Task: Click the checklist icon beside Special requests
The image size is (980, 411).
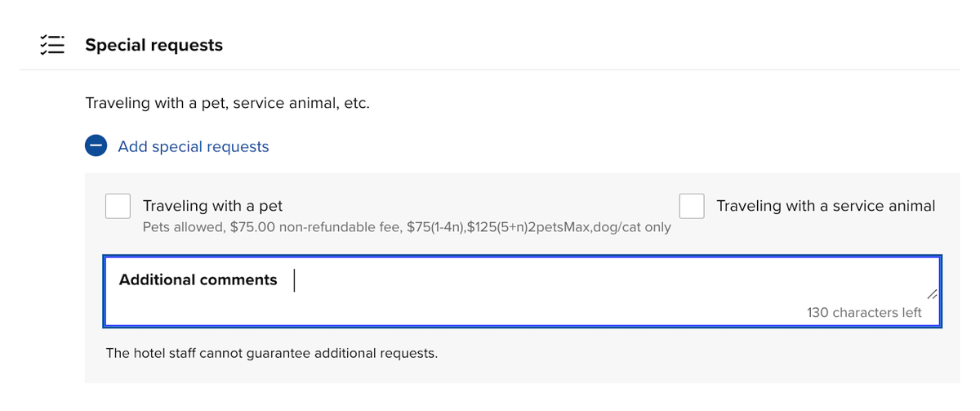Action: click(x=52, y=45)
